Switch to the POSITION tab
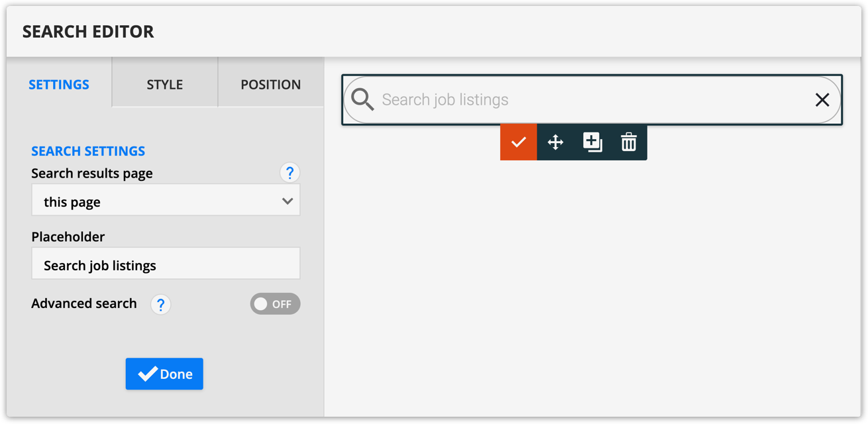The height and width of the screenshot is (424, 868). pyautogui.click(x=270, y=84)
